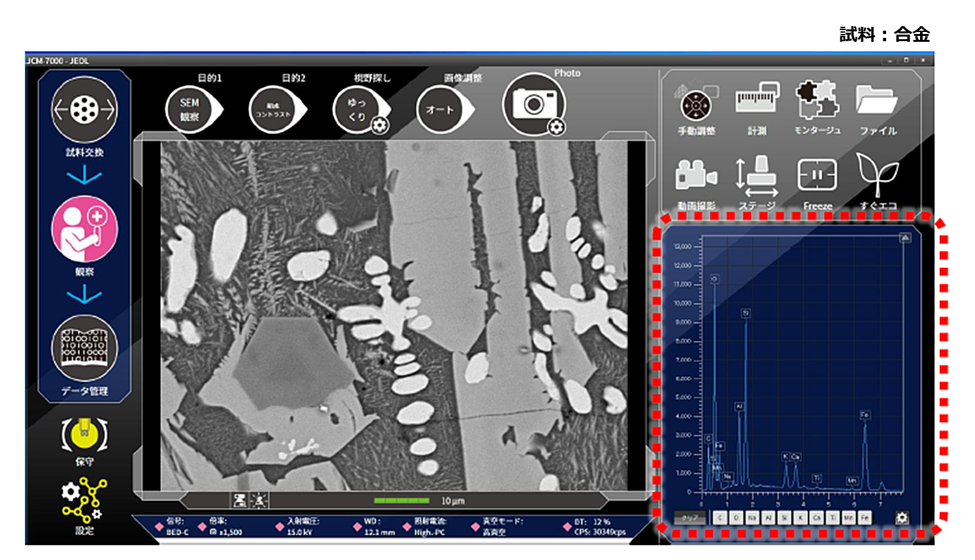Click the 試料交換 sample exchange icon
Screen dimensions: 975x560
pos(84,110)
